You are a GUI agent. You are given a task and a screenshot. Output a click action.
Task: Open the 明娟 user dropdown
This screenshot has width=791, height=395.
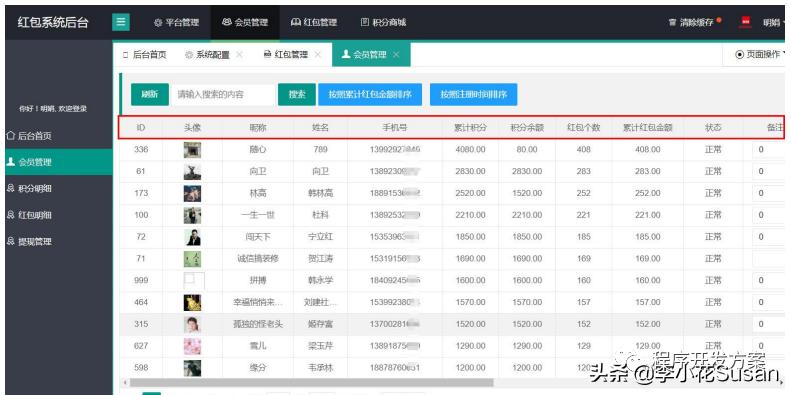tap(773, 23)
